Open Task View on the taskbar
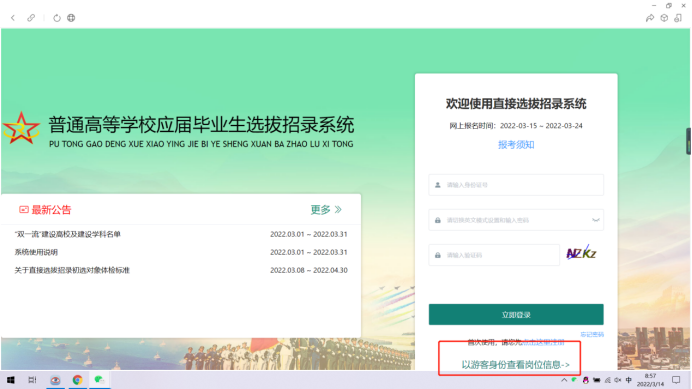Screen dimensions: 692x389 tap(32, 380)
